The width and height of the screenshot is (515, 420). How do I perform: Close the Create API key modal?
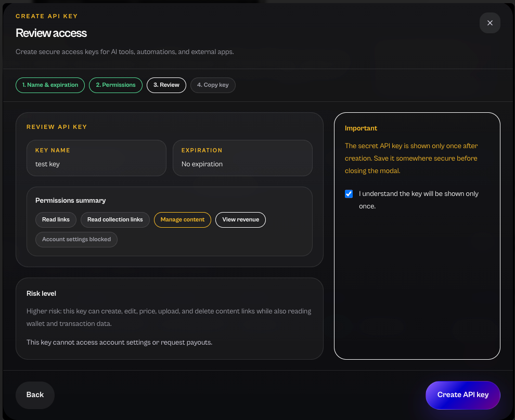coord(490,23)
